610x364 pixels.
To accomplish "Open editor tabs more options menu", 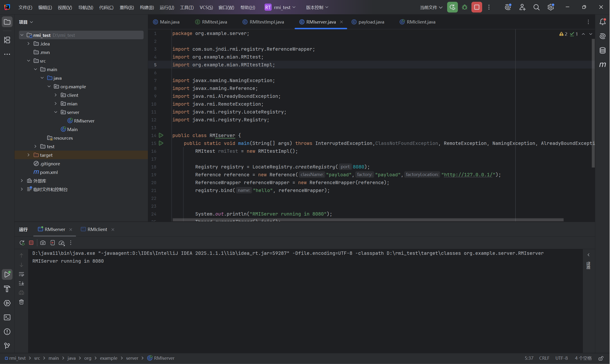I will point(588,22).
